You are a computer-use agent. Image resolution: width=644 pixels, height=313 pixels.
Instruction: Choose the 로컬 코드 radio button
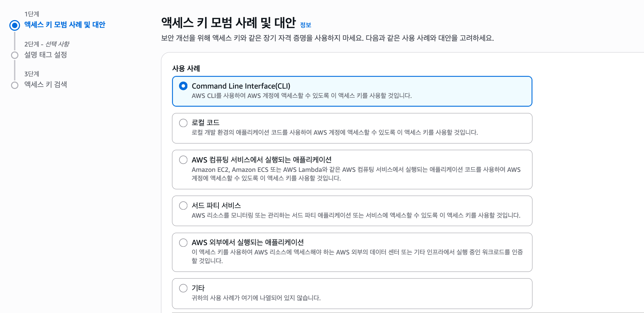click(183, 123)
